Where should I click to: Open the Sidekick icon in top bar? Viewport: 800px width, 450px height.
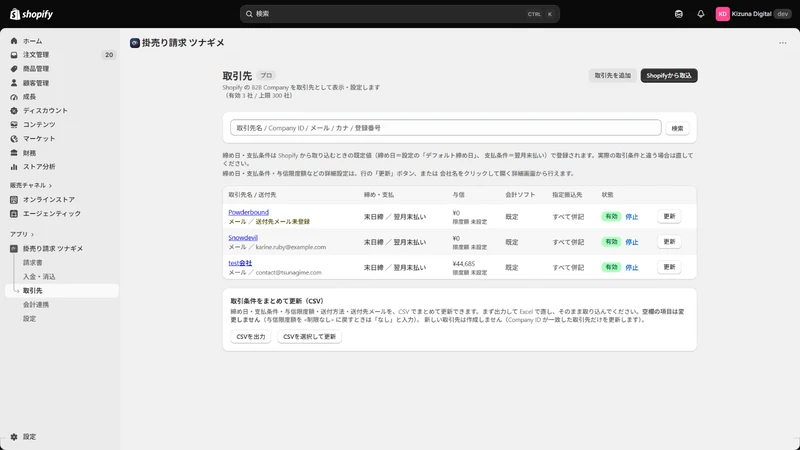(x=679, y=14)
